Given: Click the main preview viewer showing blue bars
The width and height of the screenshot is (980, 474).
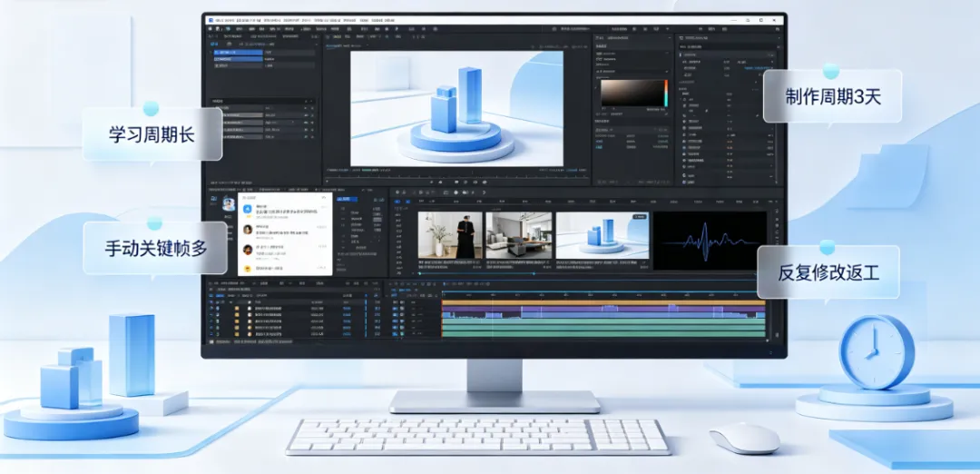Looking at the screenshot, I should (456, 108).
